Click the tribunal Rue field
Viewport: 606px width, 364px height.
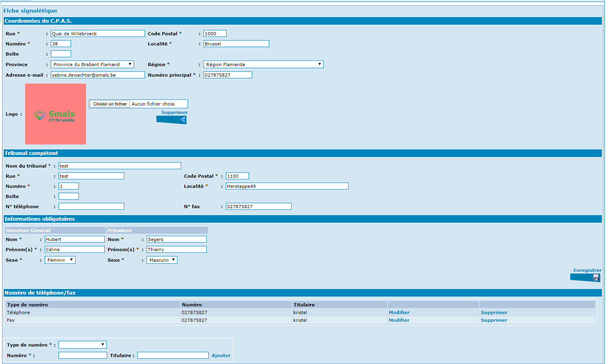click(x=91, y=176)
